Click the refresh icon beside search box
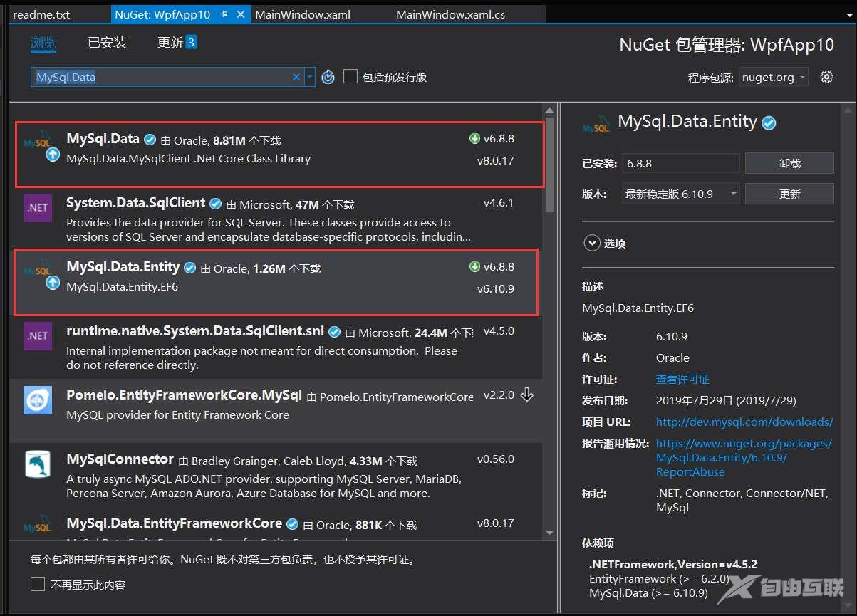The height and width of the screenshot is (616, 857). coord(328,77)
